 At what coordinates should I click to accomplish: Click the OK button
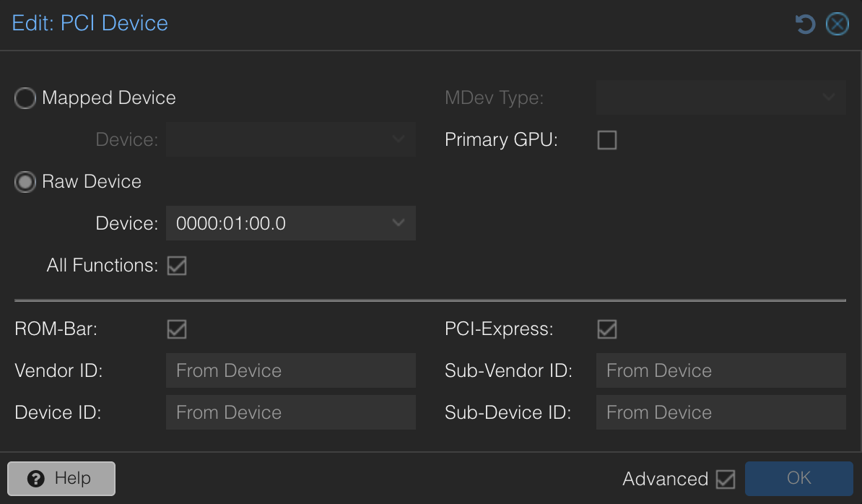click(798, 478)
